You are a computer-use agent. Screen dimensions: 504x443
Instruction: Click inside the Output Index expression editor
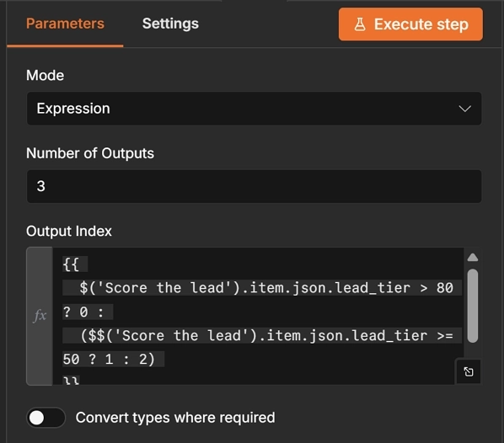click(x=258, y=316)
